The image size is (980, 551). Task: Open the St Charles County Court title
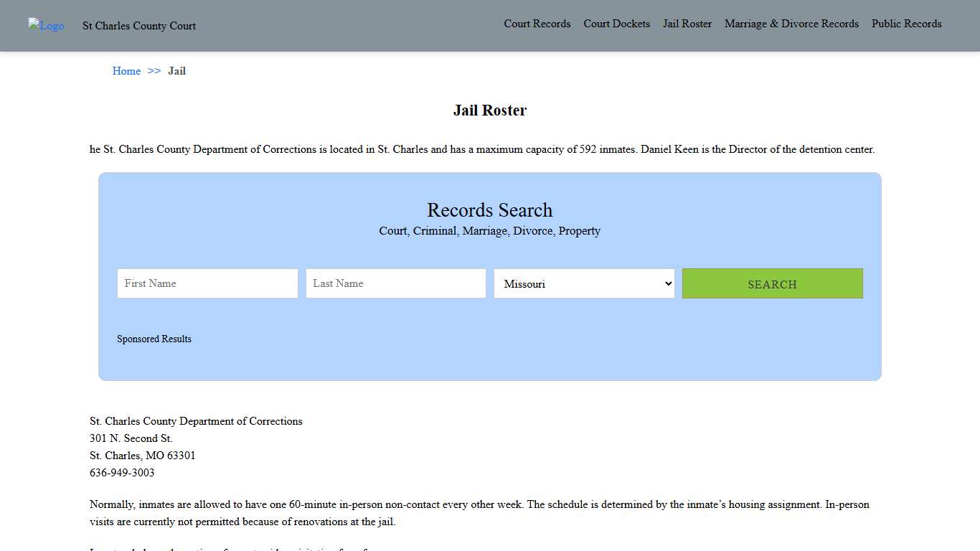[x=139, y=26]
